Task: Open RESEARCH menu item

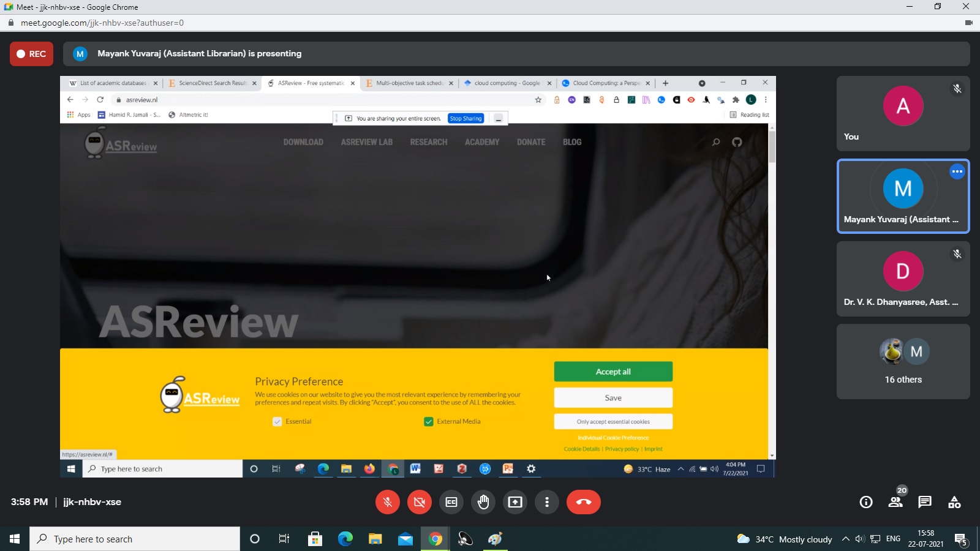Action: [x=429, y=142]
